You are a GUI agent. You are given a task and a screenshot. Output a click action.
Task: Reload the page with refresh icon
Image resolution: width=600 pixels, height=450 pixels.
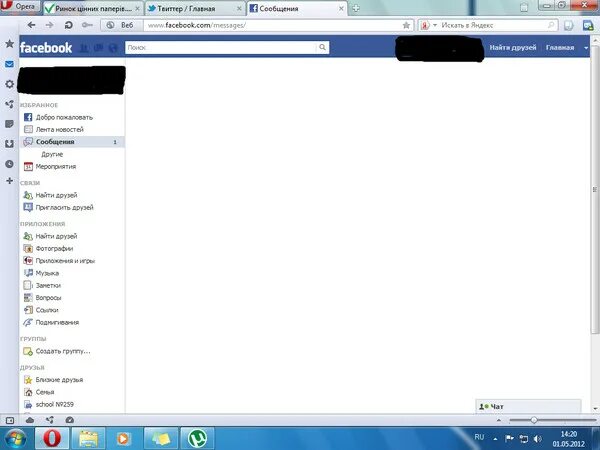pyautogui.click(x=68, y=25)
